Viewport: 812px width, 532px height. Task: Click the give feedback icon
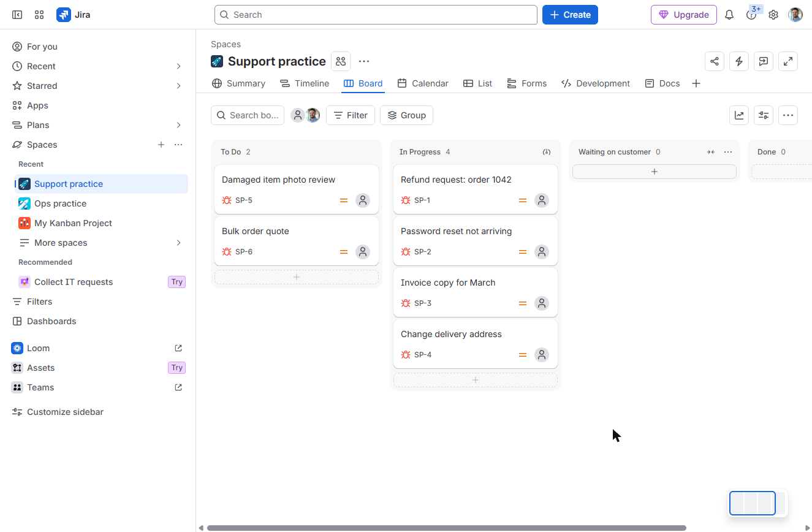click(764, 61)
